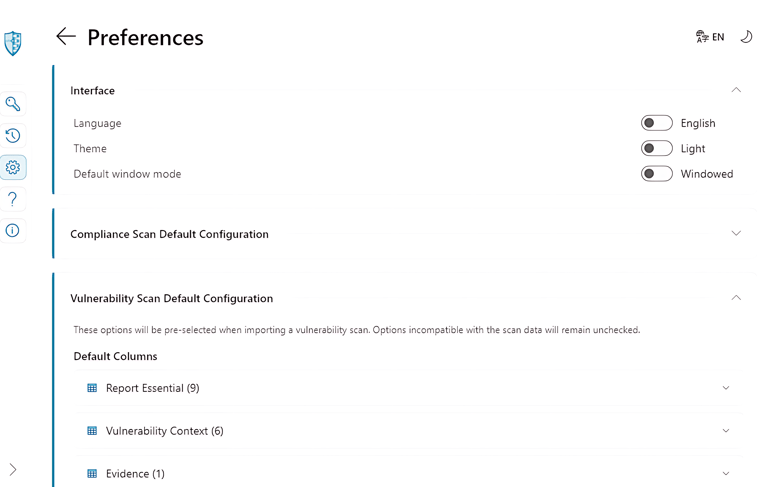Open the help question mark icon
This screenshot has height=487, width=768.
13,199
